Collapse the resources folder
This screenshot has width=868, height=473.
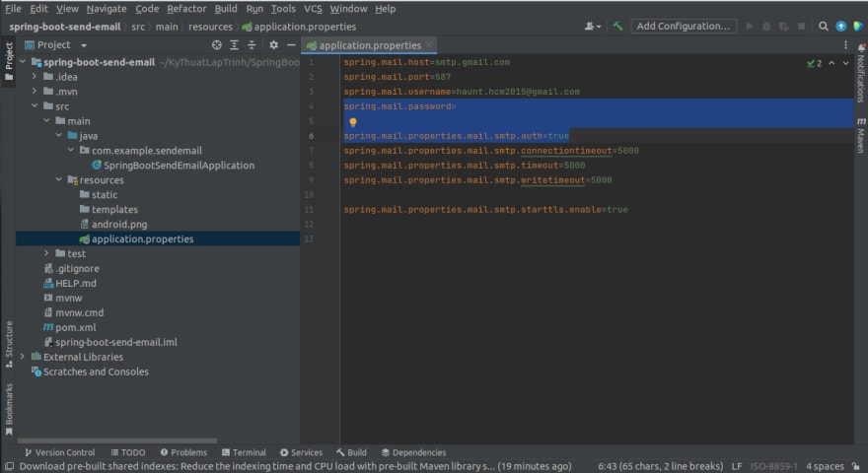click(x=58, y=179)
